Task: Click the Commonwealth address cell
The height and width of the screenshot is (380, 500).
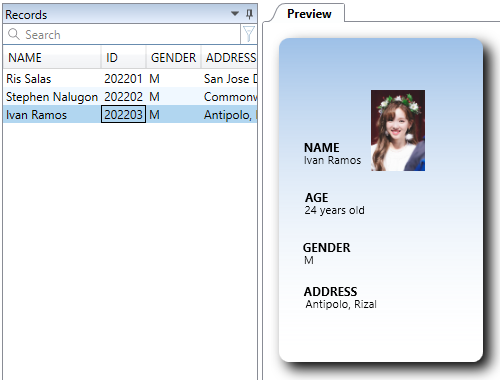Action: tap(229, 97)
